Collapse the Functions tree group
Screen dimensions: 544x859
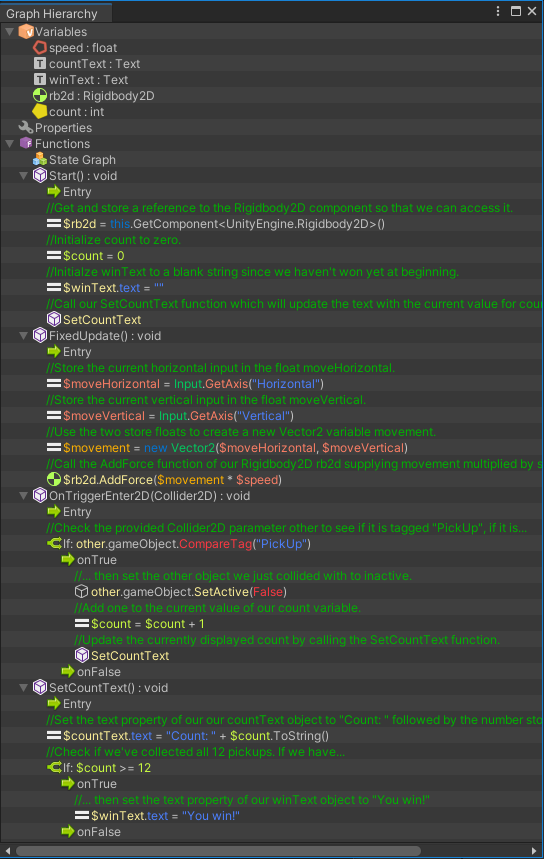coord(9,144)
